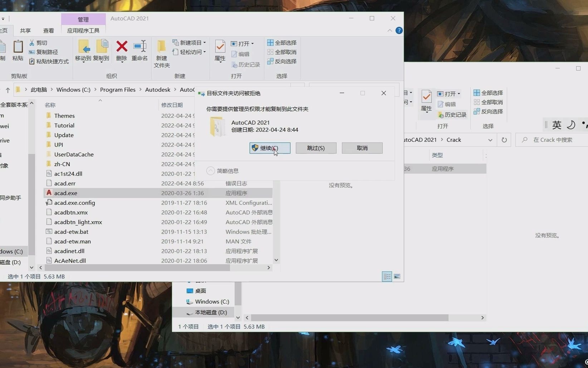Select acad-etw.bat file
588x368 pixels.
[71, 232]
